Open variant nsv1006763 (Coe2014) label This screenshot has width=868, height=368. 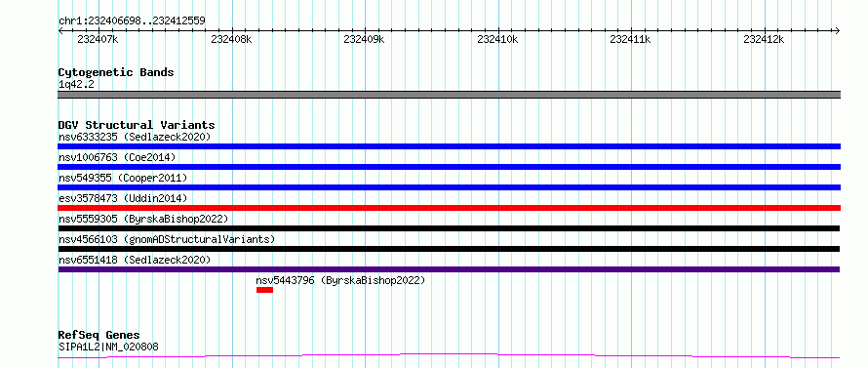coord(117,157)
